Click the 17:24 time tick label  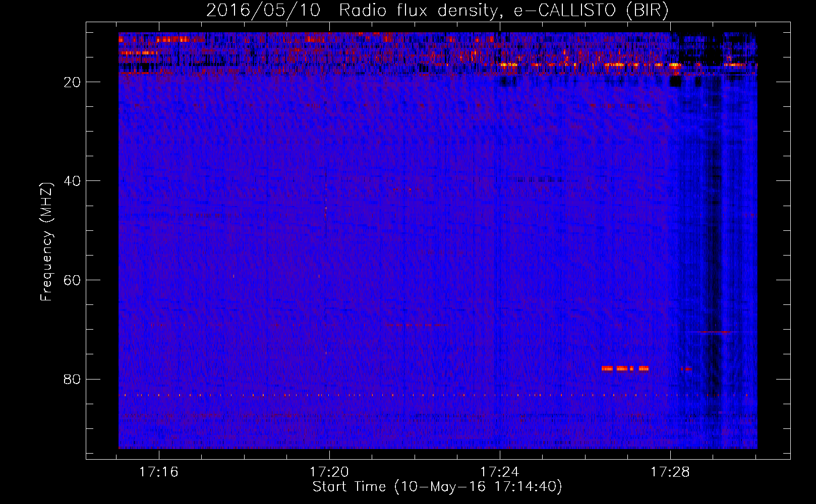coord(499,472)
